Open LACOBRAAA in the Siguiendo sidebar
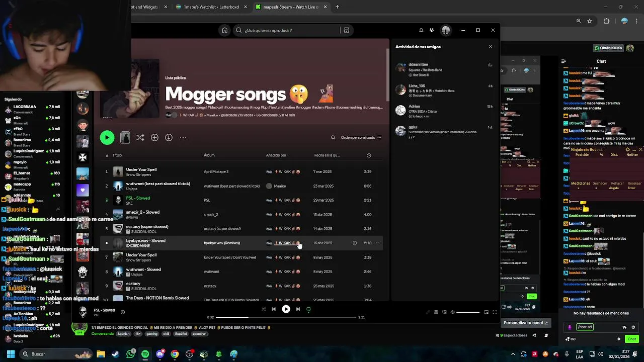This screenshot has height=362, width=644. tap(32, 109)
